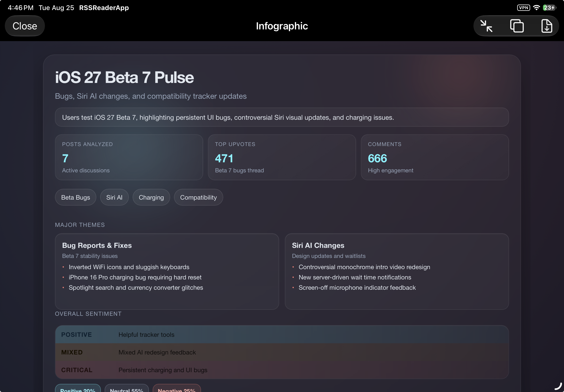Click the CRITICAL sentiment row label

77,370
